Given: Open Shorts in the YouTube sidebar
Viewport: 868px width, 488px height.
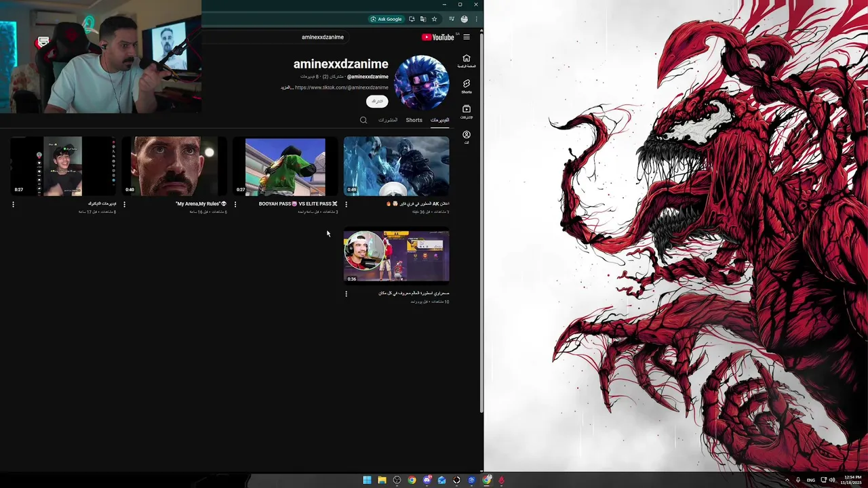Looking at the screenshot, I should 467,86.
